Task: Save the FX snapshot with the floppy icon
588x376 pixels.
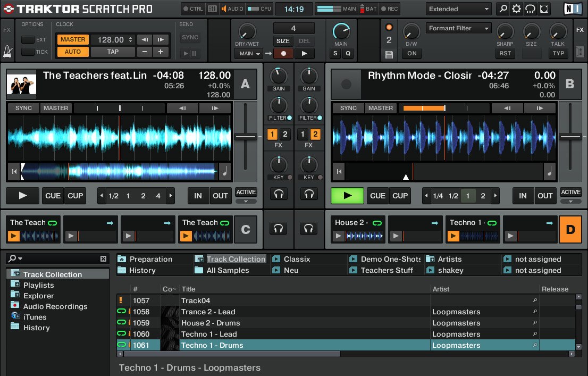Action: point(389,55)
